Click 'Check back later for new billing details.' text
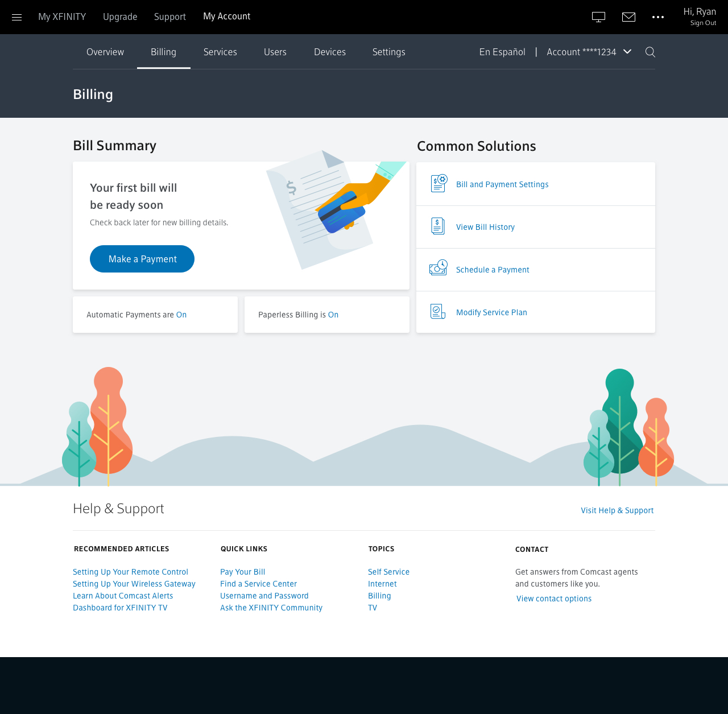Screen dimensions: 728x714 [x=159, y=222]
